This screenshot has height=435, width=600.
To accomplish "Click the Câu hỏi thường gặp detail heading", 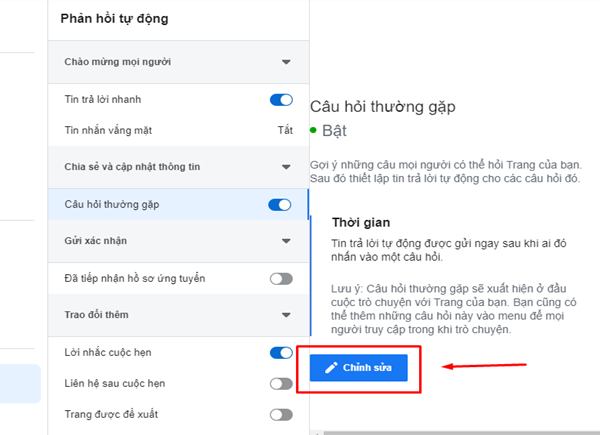I will 383,107.
